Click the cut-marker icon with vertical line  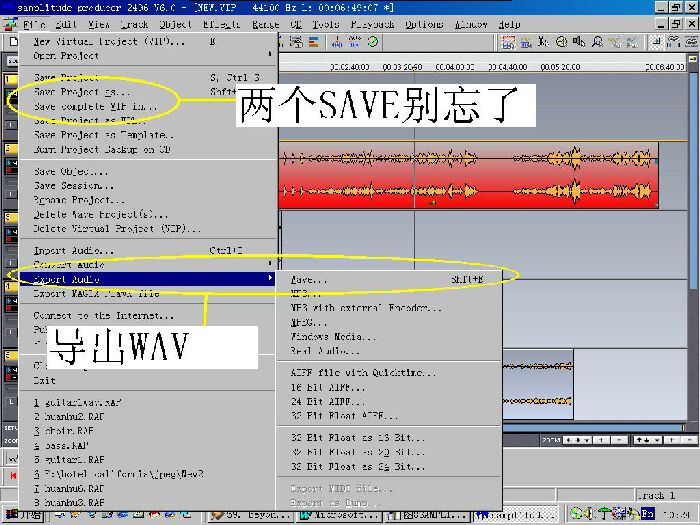point(338,42)
